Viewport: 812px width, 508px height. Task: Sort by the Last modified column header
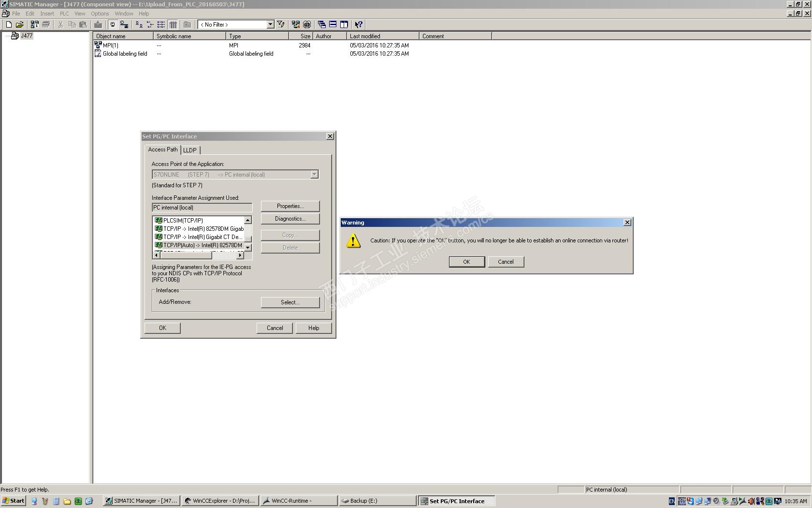(x=383, y=36)
